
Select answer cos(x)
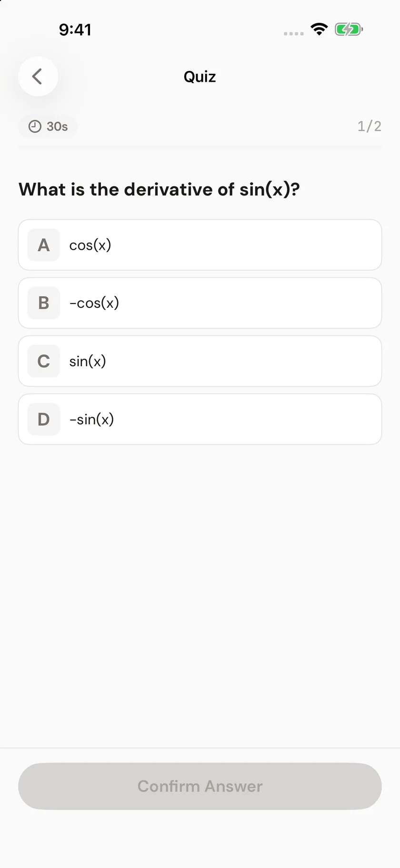click(200, 245)
